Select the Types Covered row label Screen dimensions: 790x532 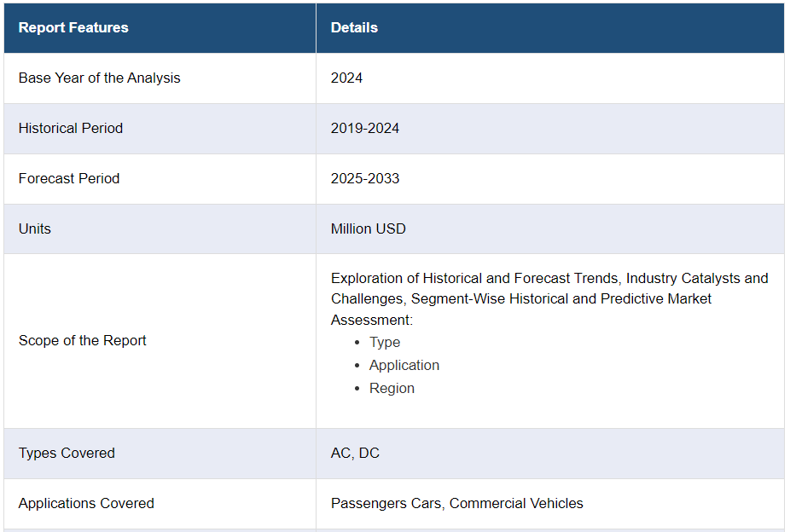coord(67,454)
